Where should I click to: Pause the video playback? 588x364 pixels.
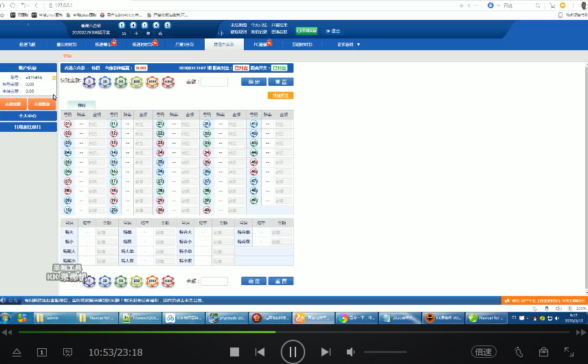click(293, 352)
